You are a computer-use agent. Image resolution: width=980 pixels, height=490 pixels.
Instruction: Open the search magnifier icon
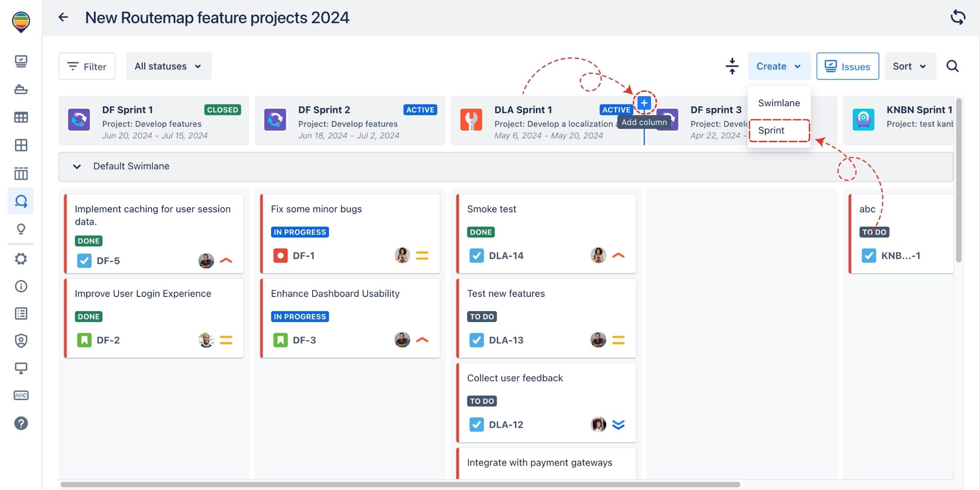[952, 66]
